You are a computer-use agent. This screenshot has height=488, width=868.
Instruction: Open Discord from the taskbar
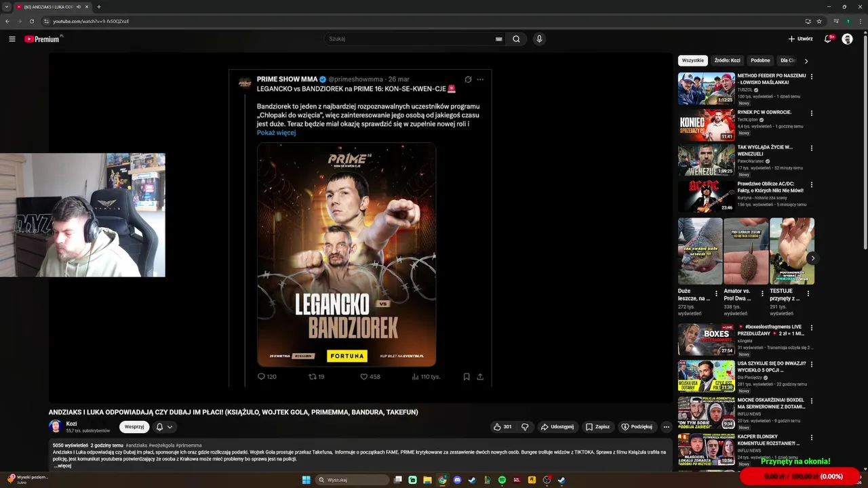click(457, 480)
